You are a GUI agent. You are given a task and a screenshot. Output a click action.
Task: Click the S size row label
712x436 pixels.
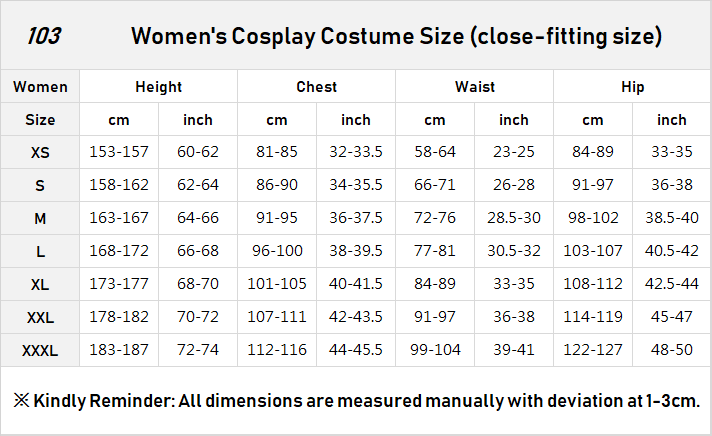tap(40, 186)
